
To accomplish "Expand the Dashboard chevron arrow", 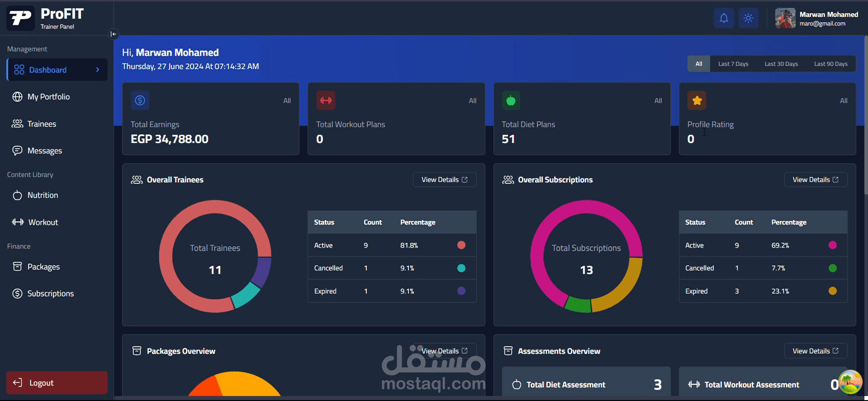I will (x=98, y=70).
